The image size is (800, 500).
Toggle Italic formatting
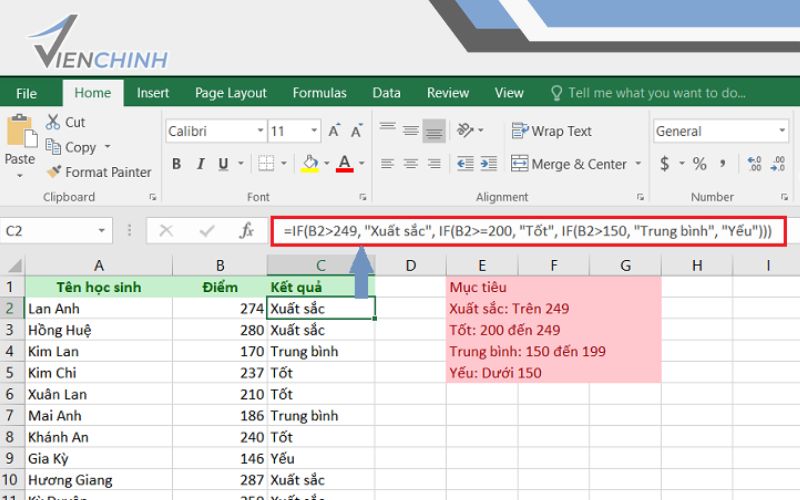point(201,164)
